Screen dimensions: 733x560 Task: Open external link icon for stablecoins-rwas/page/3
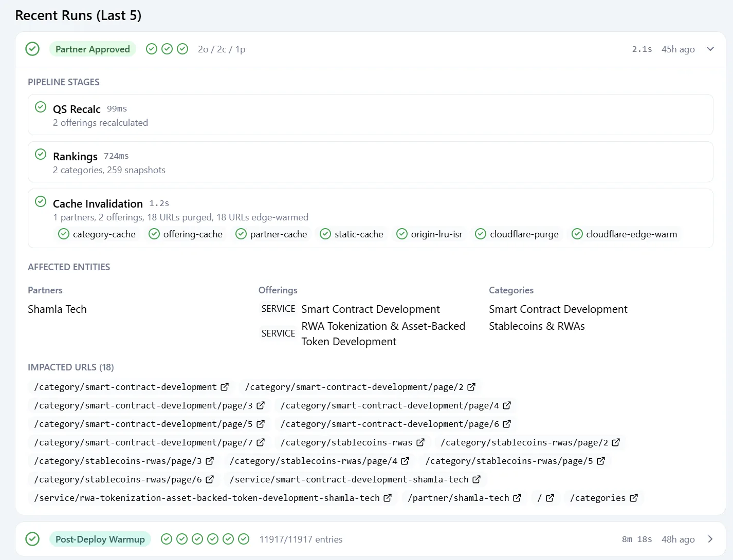click(x=210, y=460)
